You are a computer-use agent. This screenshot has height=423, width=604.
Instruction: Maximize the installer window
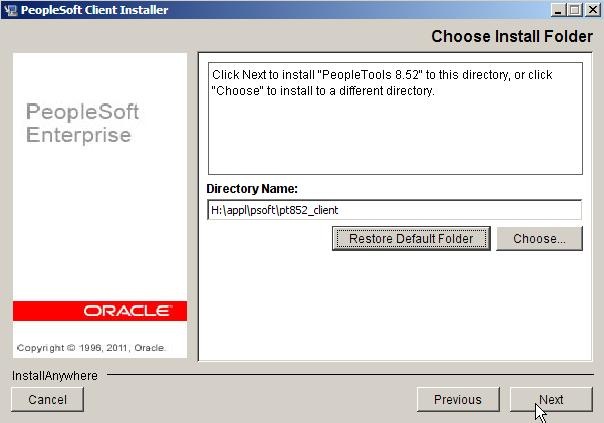click(x=575, y=10)
